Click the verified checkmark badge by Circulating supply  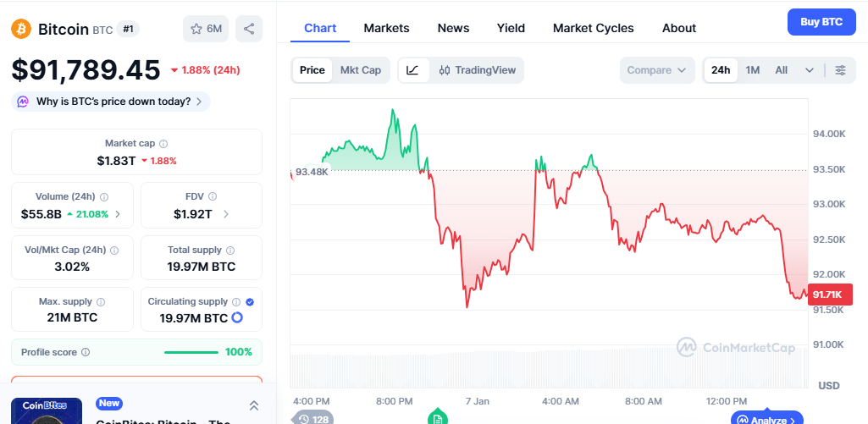pos(250,302)
